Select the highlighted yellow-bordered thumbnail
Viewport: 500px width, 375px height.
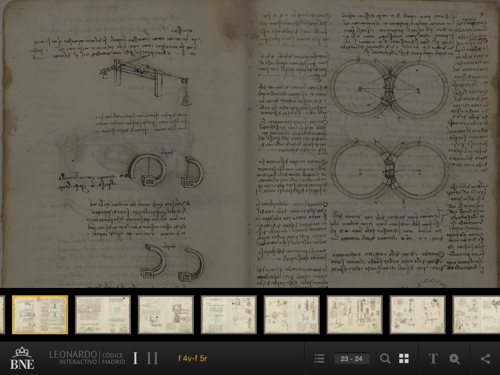(40, 314)
